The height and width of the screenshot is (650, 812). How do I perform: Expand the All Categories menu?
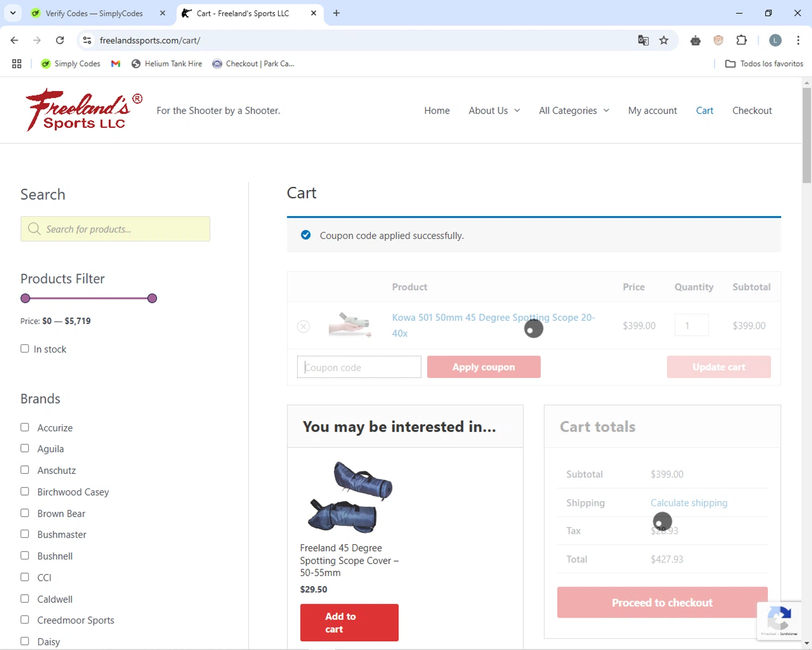[x=574, y=110]
